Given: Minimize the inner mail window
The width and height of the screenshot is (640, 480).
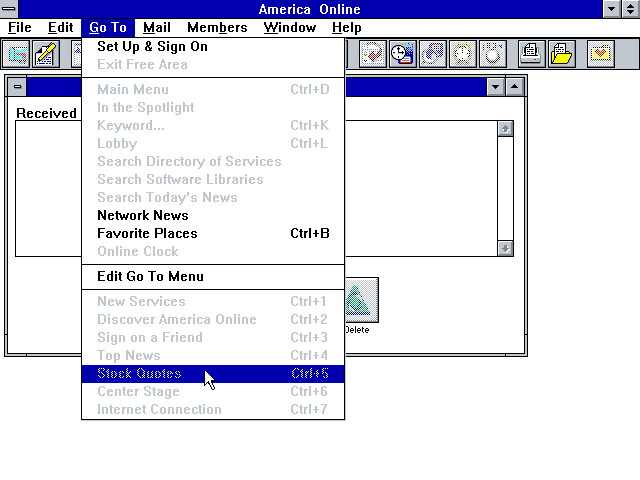Looking at the screenshot, I should (x=496, y=87).
